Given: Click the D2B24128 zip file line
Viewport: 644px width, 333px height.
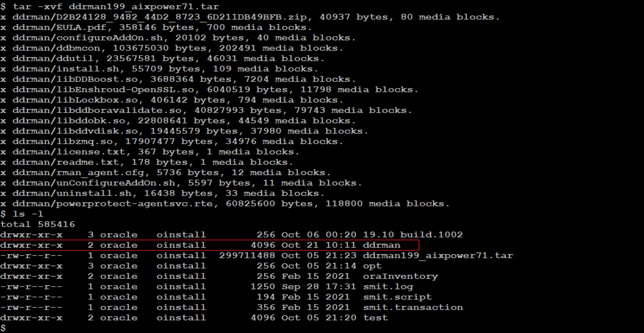Looking at the screenshot, I should (x=250, y=17).
